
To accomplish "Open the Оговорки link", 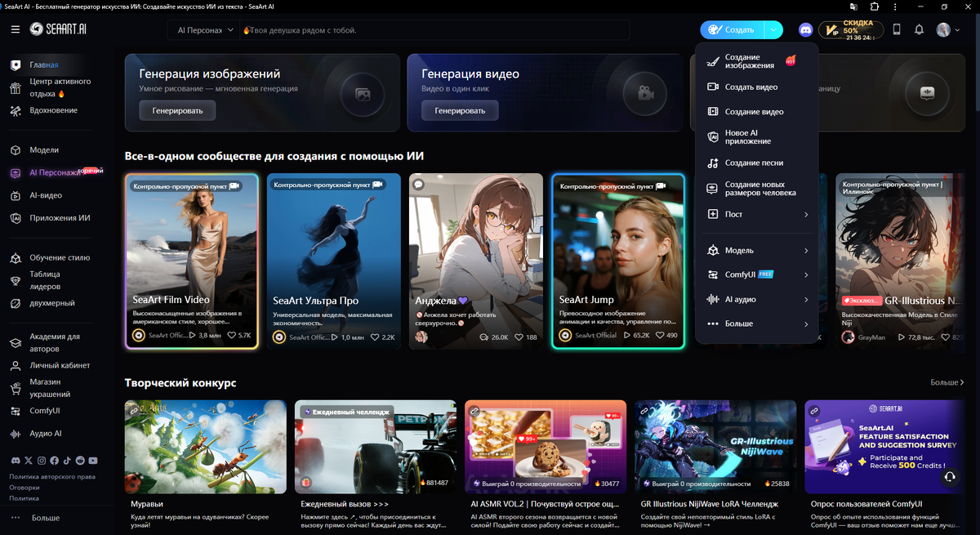I will tap(24, 487).
